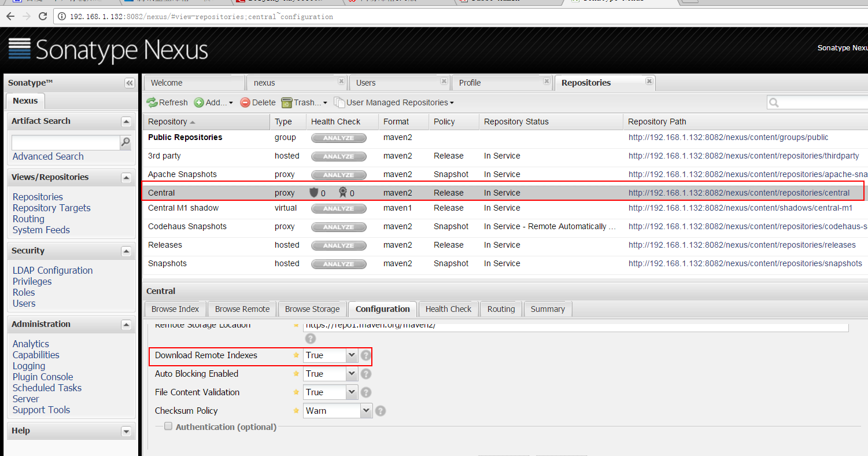This screenshot has height=456, width=868.
Task: Click help icon for Checksum Policy
Action: coord(380,411)
